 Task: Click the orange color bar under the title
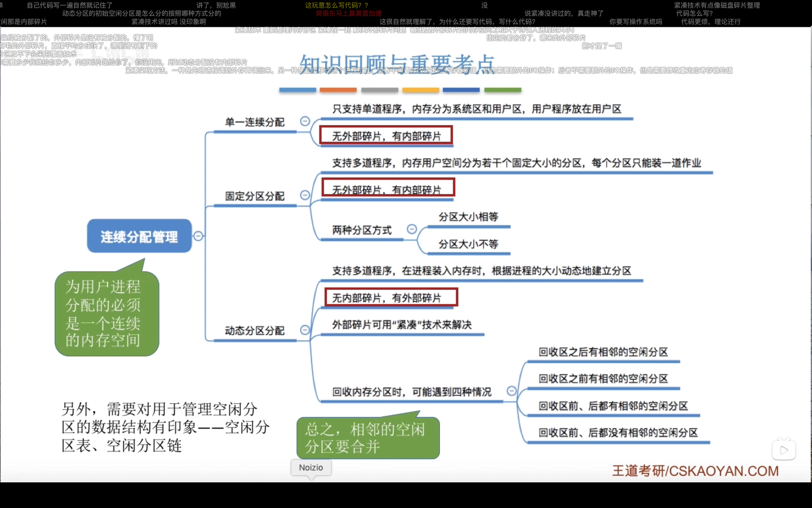[338, 90]
